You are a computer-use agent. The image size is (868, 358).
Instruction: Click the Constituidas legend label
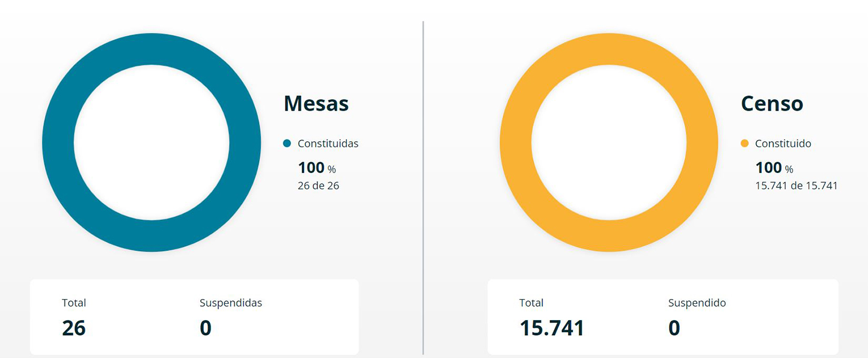point(328,144)
